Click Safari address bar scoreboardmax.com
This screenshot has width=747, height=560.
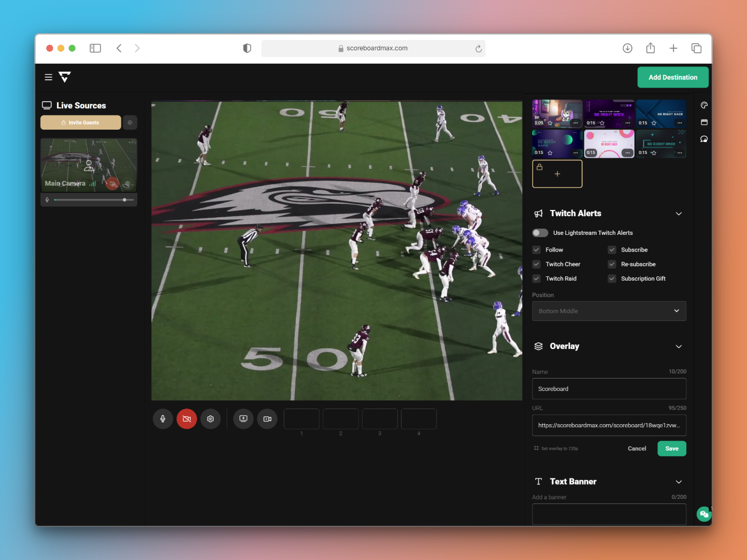pos(374,48)
